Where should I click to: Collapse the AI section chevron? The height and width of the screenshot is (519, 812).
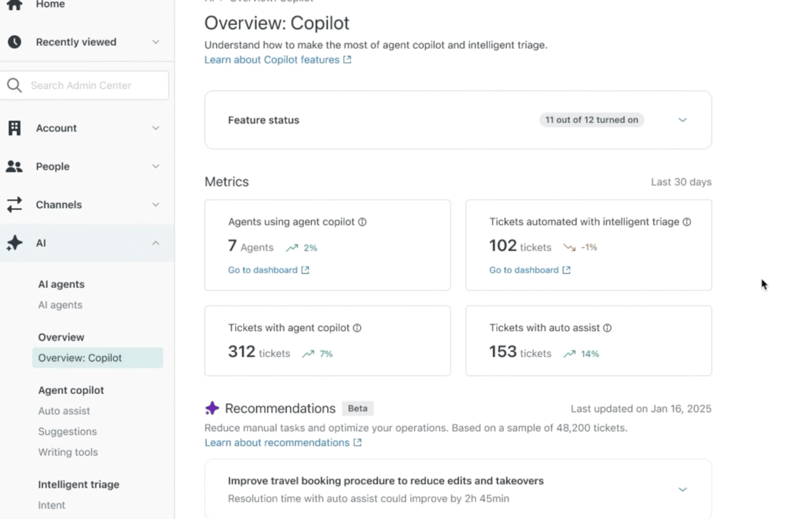156,243
